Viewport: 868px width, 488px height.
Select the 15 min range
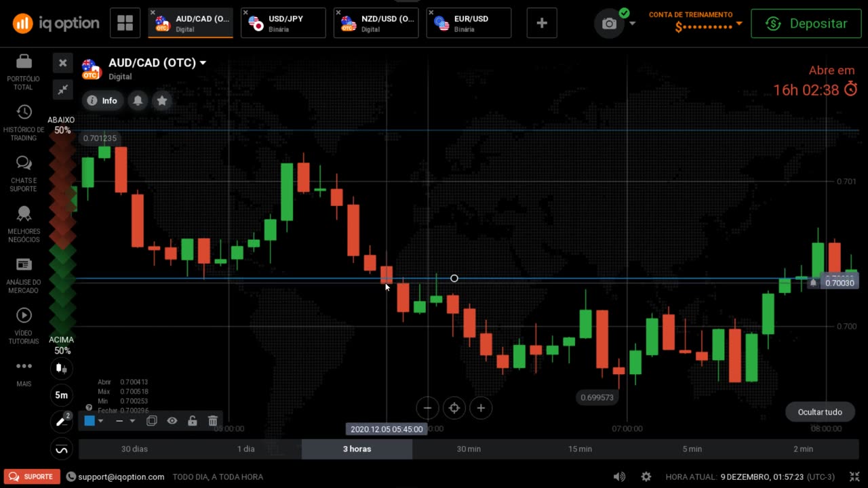[580, 449]
